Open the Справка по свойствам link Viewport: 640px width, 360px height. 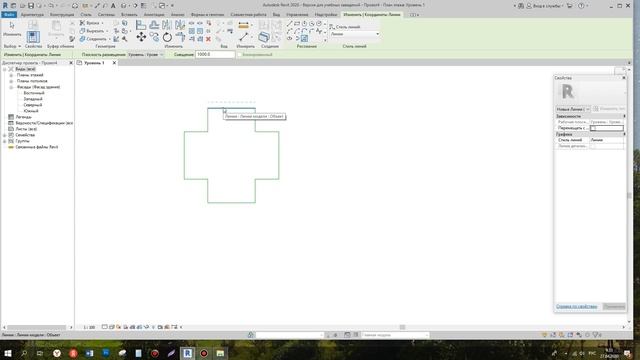click(576, 307)
